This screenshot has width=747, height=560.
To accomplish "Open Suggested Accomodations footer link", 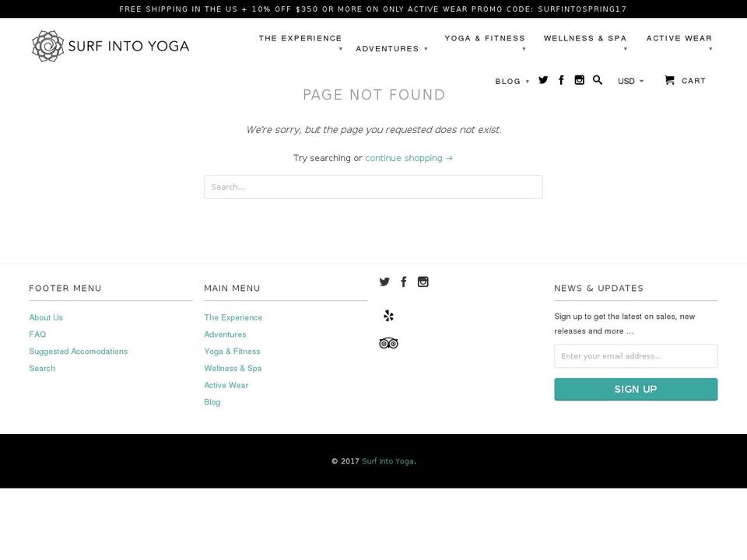I will coord(78,352).
